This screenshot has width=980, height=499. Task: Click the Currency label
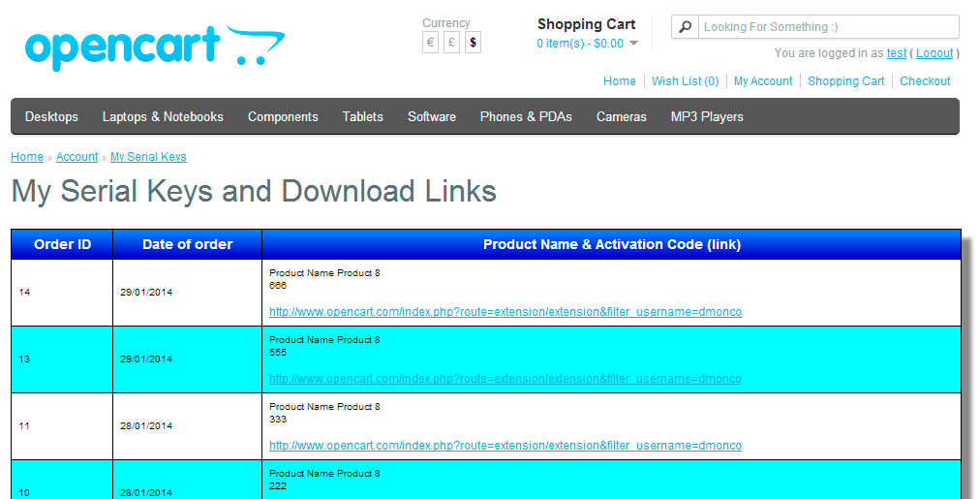click(x=445, y=23)
